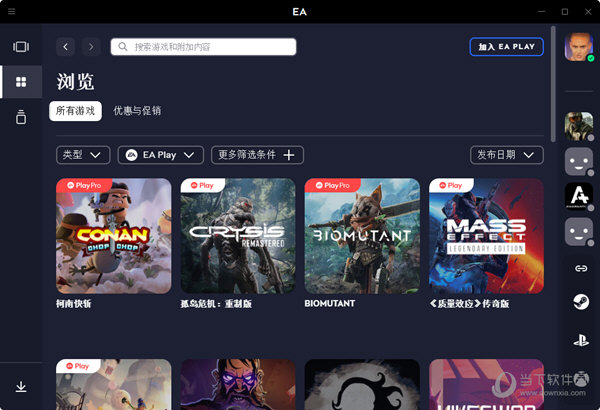600x410 pixels.
Task: Go forward with the right arrow button
Action: (x=91, y=47)
